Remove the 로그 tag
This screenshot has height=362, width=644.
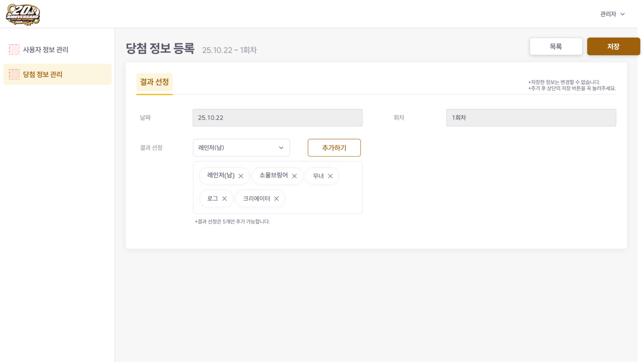click(225, 199)
